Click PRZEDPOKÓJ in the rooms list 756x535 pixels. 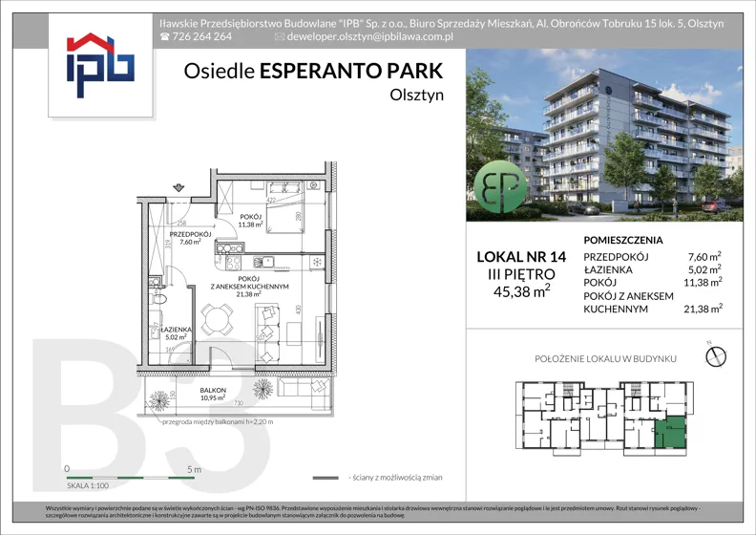[x=616, y=257]
